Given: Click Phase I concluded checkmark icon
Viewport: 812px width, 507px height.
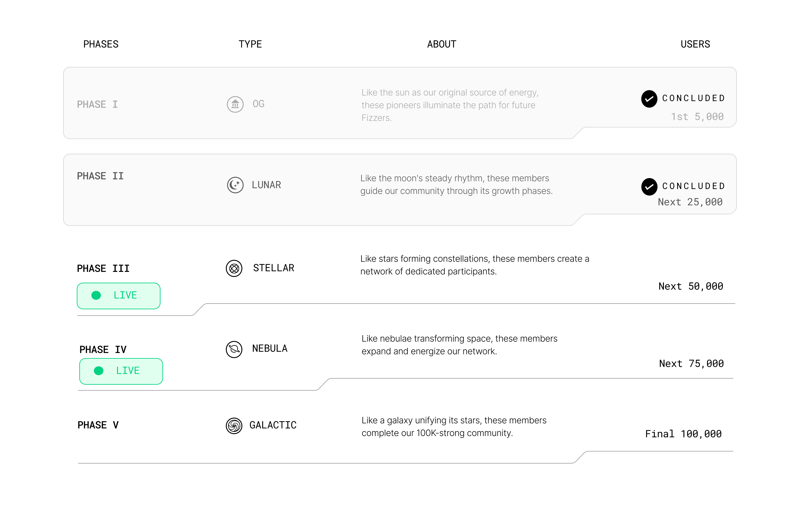Looking at the screenshot, I should 649,99.
